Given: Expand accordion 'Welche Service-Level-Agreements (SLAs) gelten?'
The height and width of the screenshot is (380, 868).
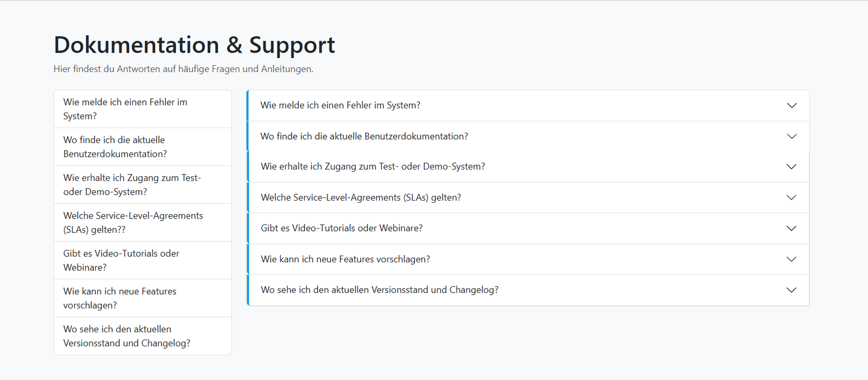Looking at the screenshot, I should [361, 198].
